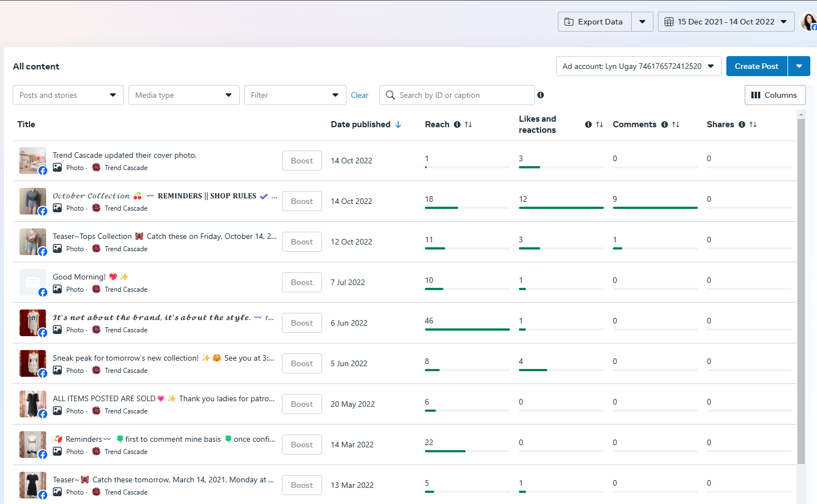Open the profile avatar at top right

(808, 22)
